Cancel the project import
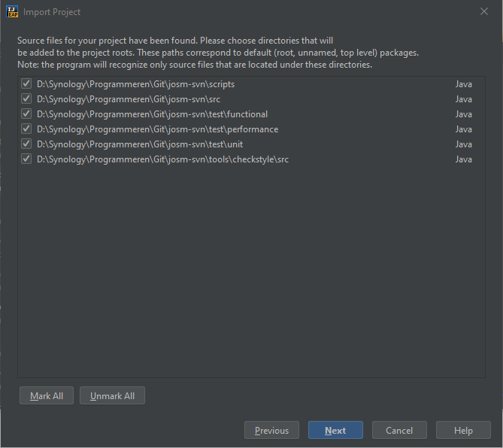 coord(399,431)
